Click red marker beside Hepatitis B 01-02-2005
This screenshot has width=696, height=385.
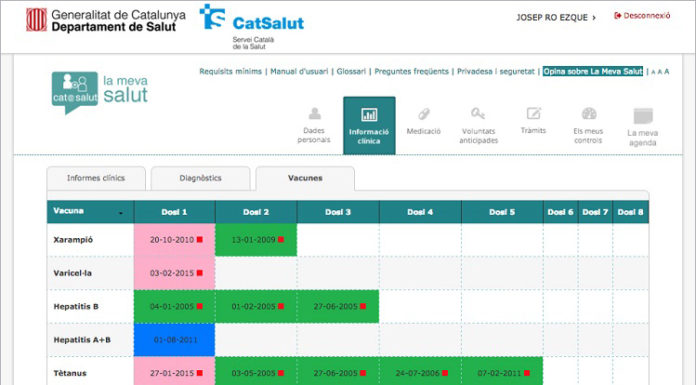click(x=281, y=306)
